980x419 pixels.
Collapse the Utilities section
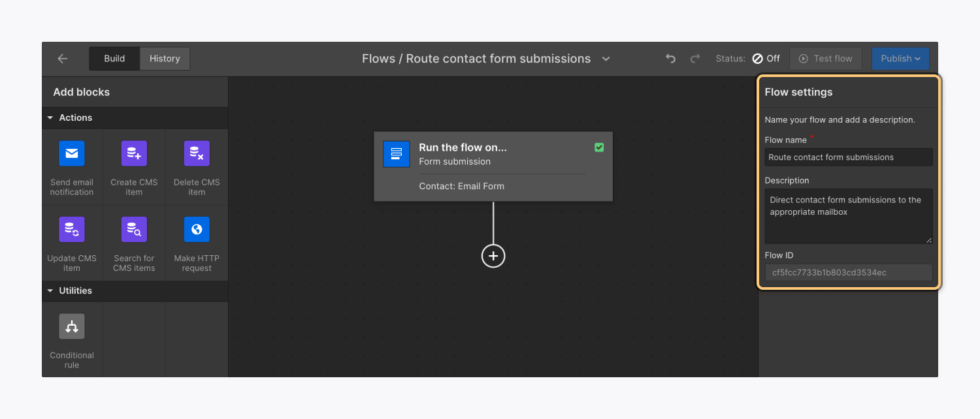coord(50,290)
